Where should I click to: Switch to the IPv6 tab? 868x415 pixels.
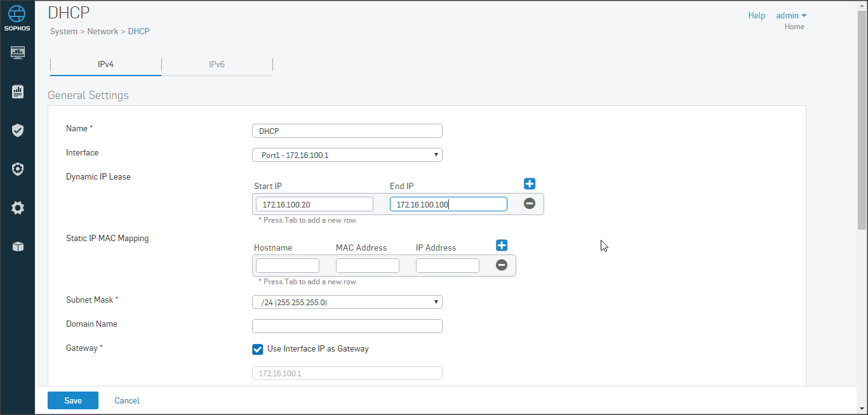click(x=217, y=65)
